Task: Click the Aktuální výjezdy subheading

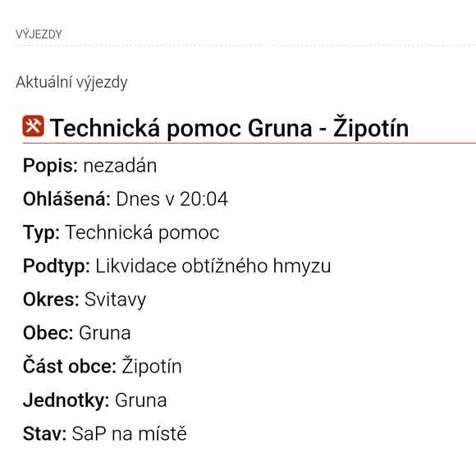Action: coord(71,83)
